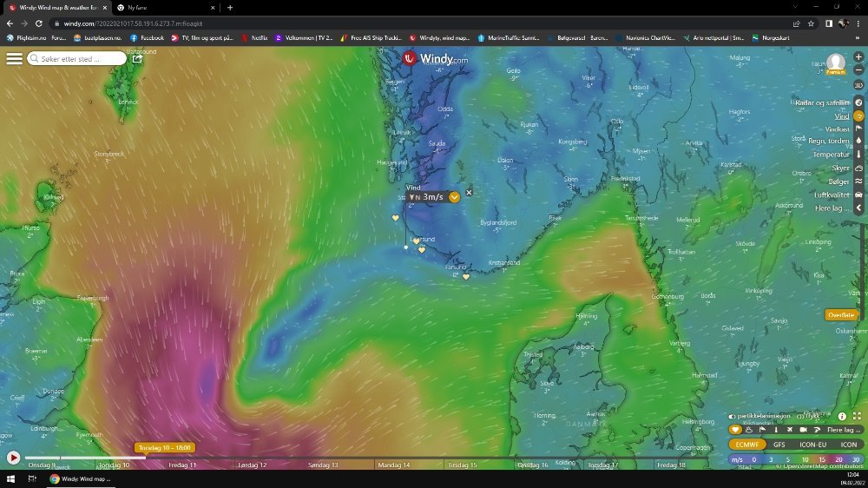
Task: Open the info icon near the layer bar
Action: [x=842, y=416]
